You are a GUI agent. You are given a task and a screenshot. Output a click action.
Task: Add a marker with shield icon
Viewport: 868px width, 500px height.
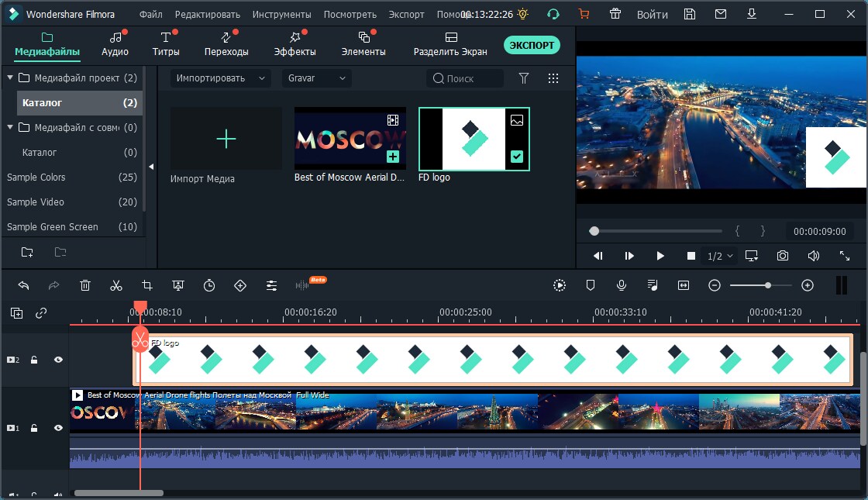click(x=590, y=285)
